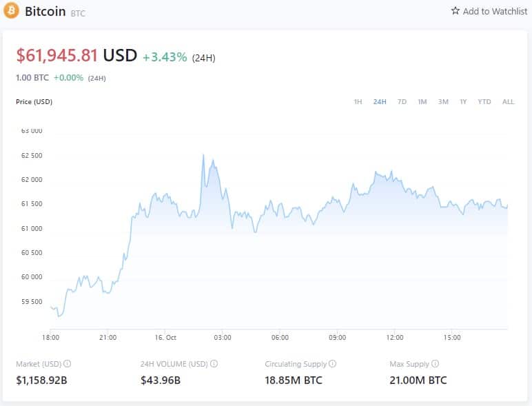Viewport: 532px width, 406px height.
Task: Click the 09:00 time axis label
Action: point(337,338)
